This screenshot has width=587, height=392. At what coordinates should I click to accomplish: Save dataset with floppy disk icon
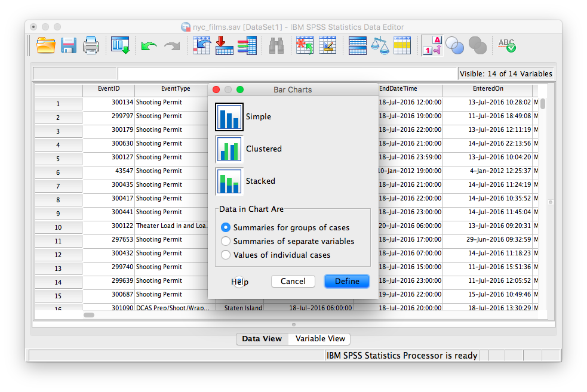[x=69, y=45]
